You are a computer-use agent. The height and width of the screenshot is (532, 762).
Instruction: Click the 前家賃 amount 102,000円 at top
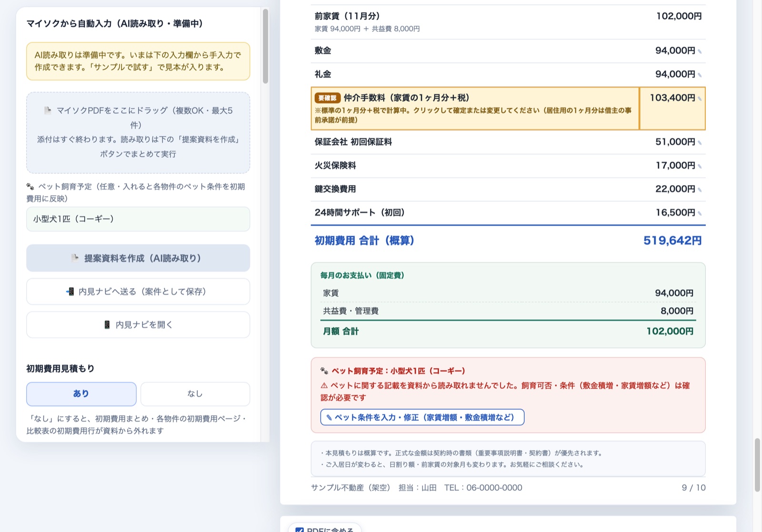coord(679,16)
